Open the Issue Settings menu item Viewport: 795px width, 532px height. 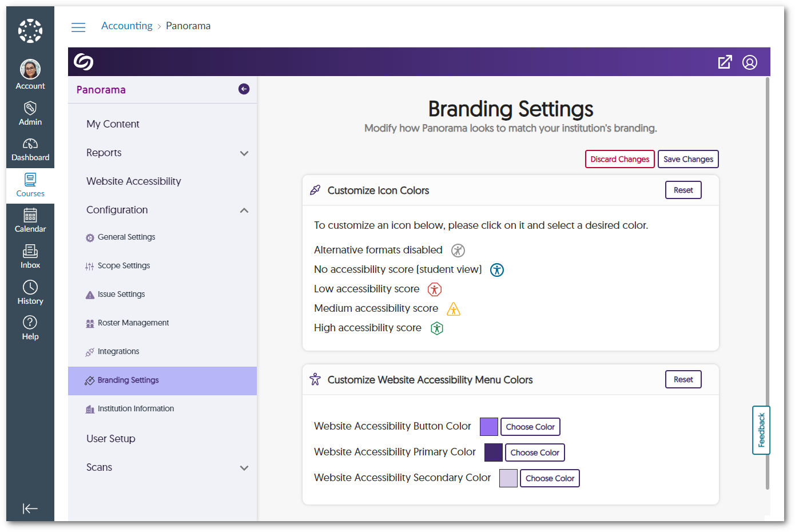tap(121, 295)
